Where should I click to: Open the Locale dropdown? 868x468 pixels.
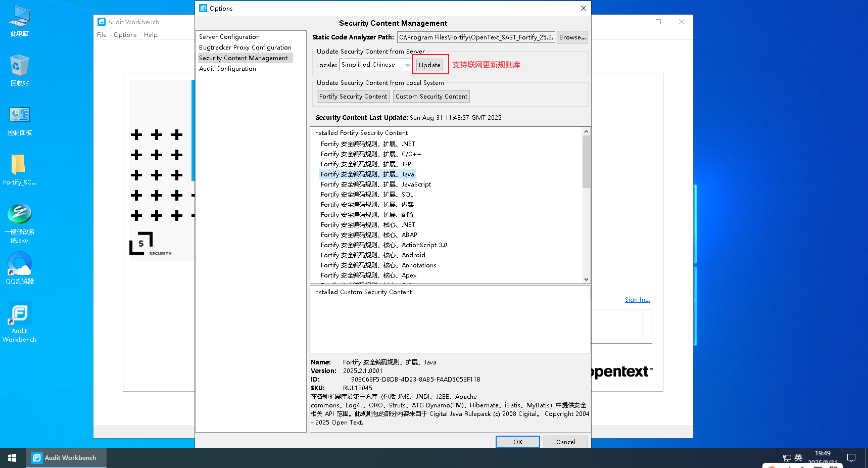tap(376, 65)
